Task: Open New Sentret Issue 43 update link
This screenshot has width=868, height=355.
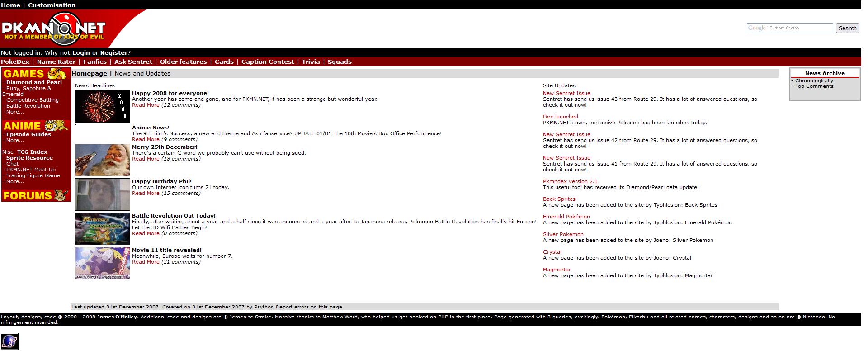Action: [x=566, y=93]
